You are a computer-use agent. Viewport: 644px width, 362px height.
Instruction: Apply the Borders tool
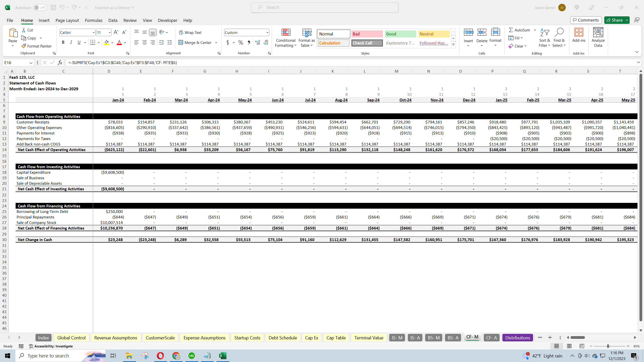click(93, 42)
